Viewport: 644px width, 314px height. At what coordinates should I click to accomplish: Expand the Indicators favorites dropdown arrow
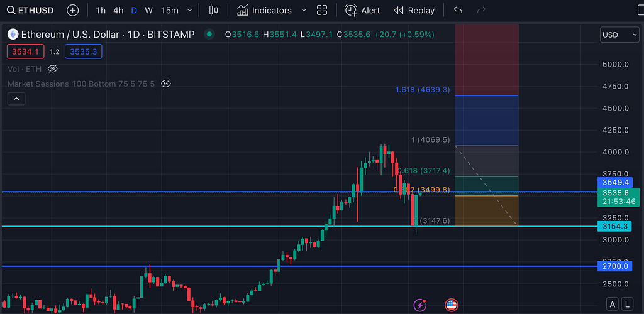point(304,10)
